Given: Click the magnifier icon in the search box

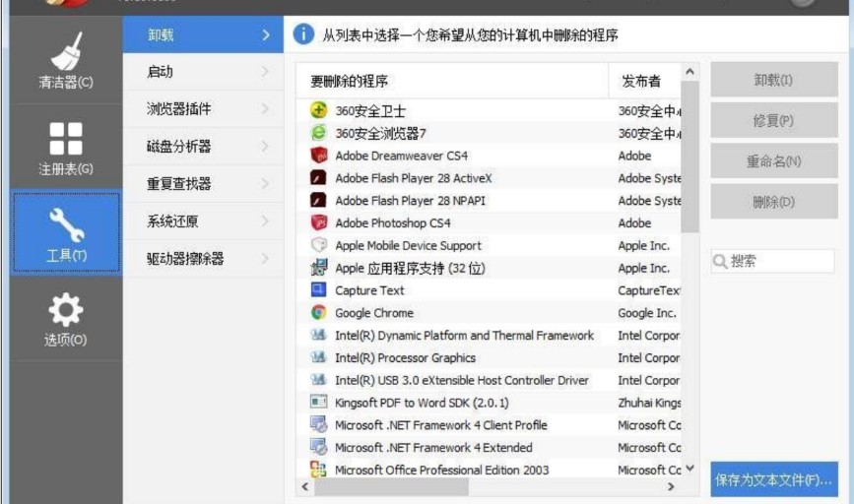Looking at the screenshot, I should [x=720, y=262].
